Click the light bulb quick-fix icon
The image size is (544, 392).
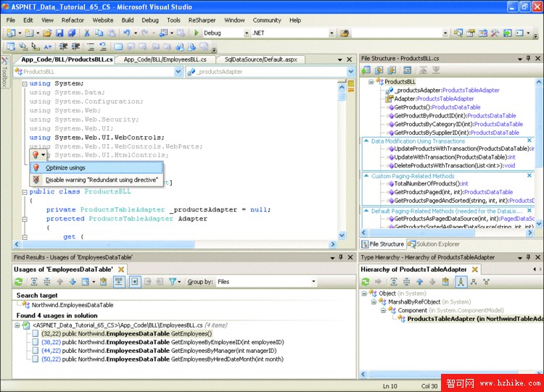35,154
